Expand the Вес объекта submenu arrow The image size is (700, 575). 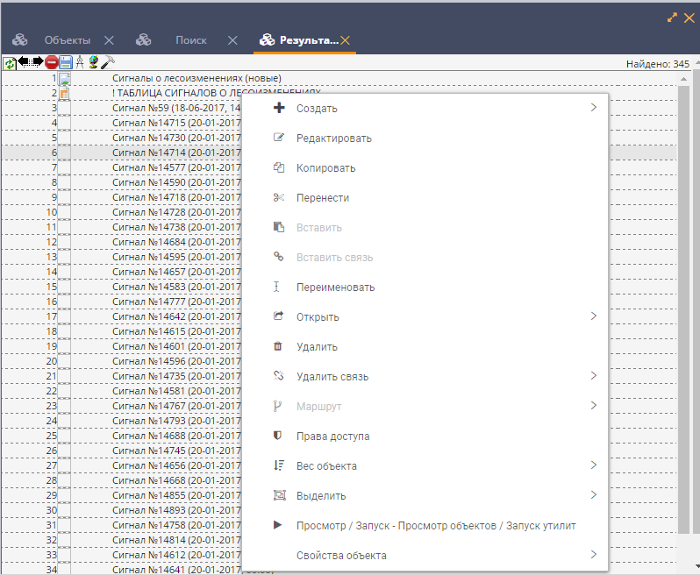pyautogui.click(x=593, y=466)
